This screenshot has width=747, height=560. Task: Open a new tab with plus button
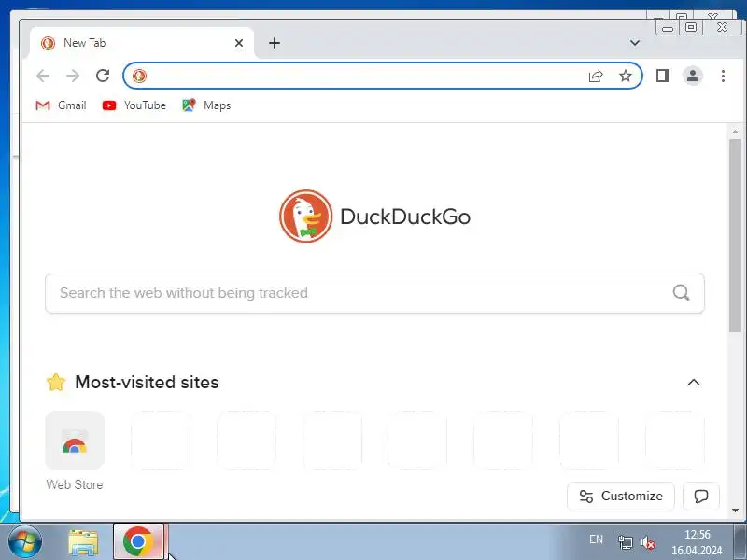(x=275, y=43)
